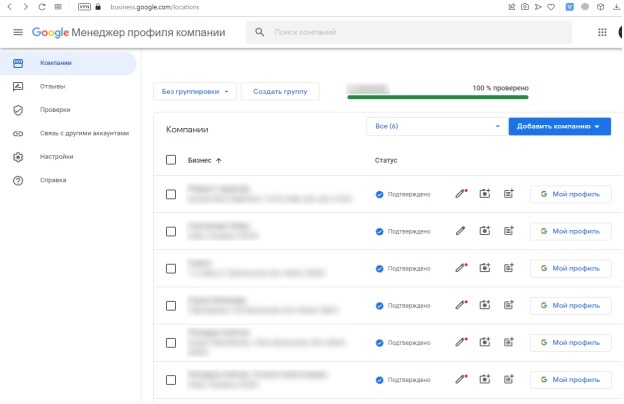This screenshot has width=624, height=404.
Task: Click the heart bookmark icon
Action: coord(551,7)
